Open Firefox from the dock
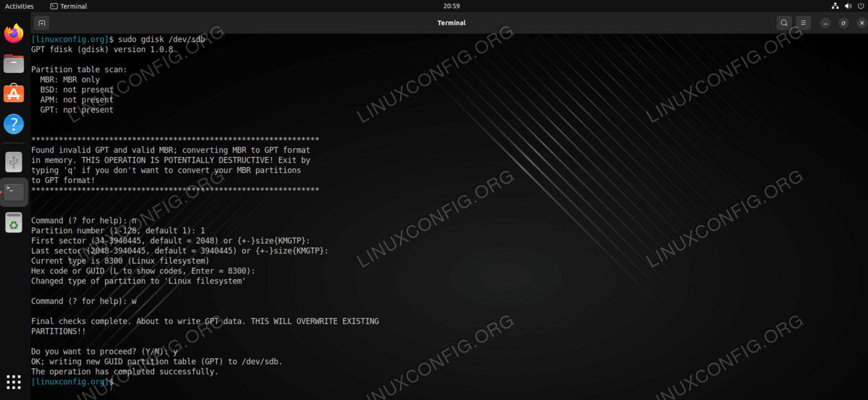 pos(14,33)
